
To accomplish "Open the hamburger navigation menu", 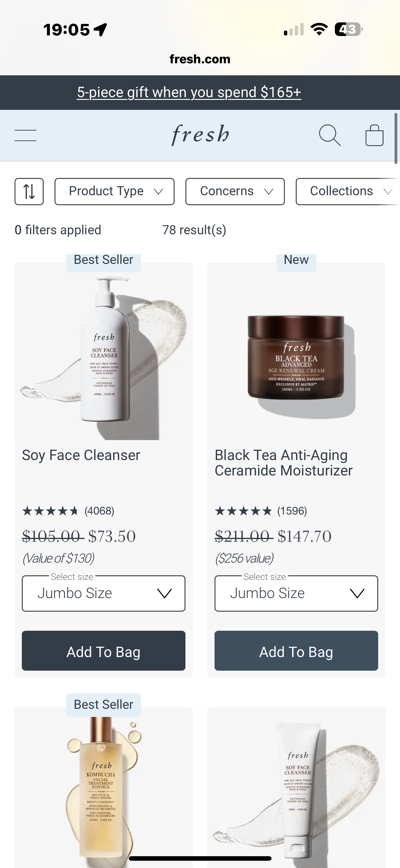I will tap(26, 136).
